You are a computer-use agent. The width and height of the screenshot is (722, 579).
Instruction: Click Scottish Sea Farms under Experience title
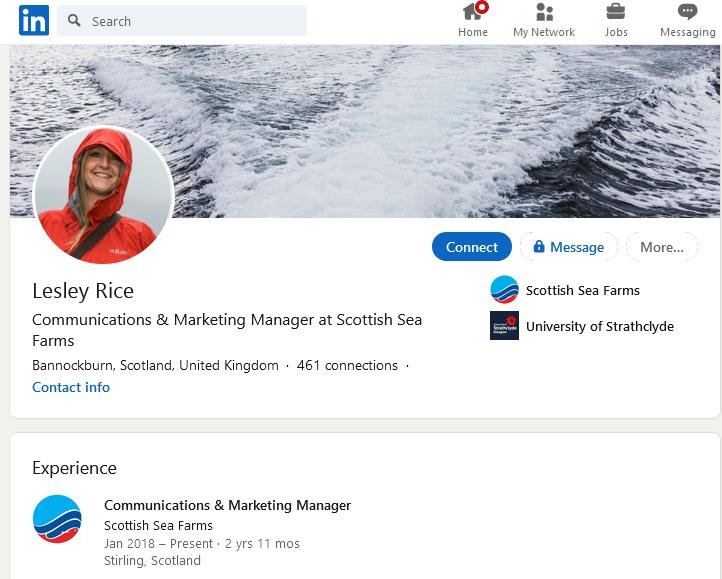pyautogui.click(x=158, y=525)
